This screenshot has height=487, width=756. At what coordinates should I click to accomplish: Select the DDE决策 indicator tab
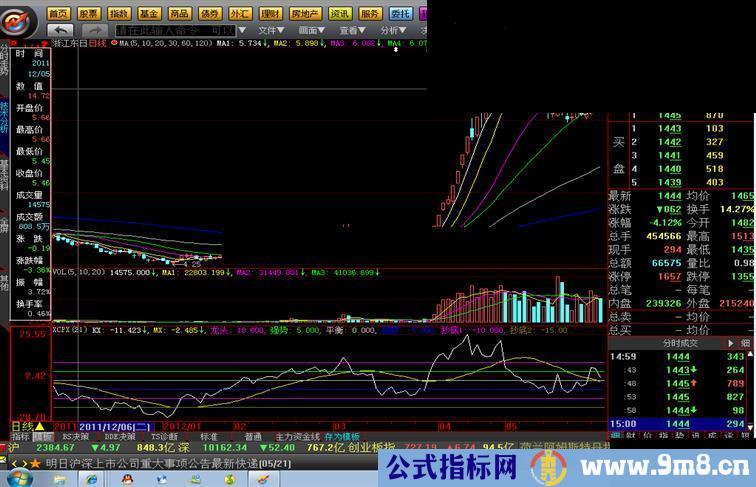[x=120, y=437]
